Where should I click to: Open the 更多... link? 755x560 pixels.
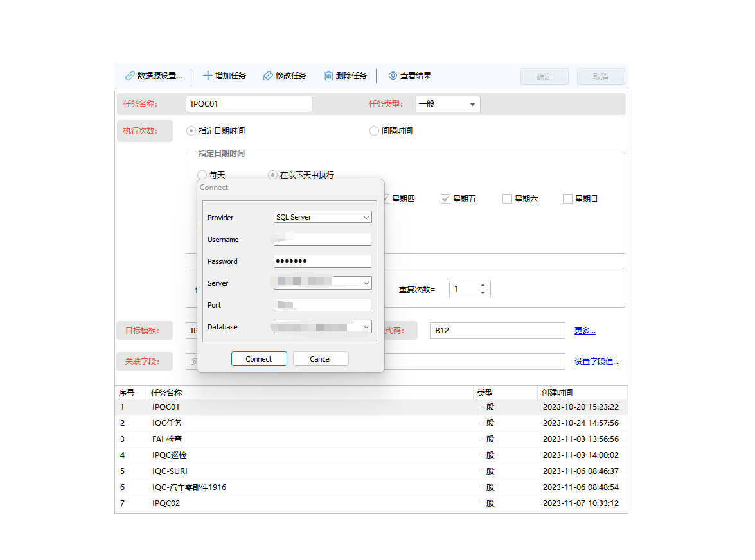[x=585, y=330]
